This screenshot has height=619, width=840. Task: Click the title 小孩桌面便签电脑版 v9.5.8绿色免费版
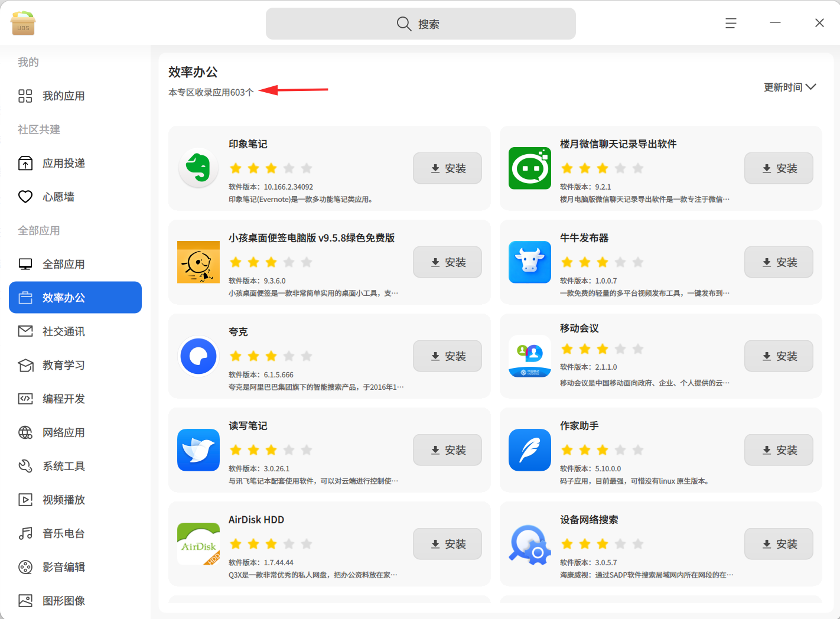point(312,238)
